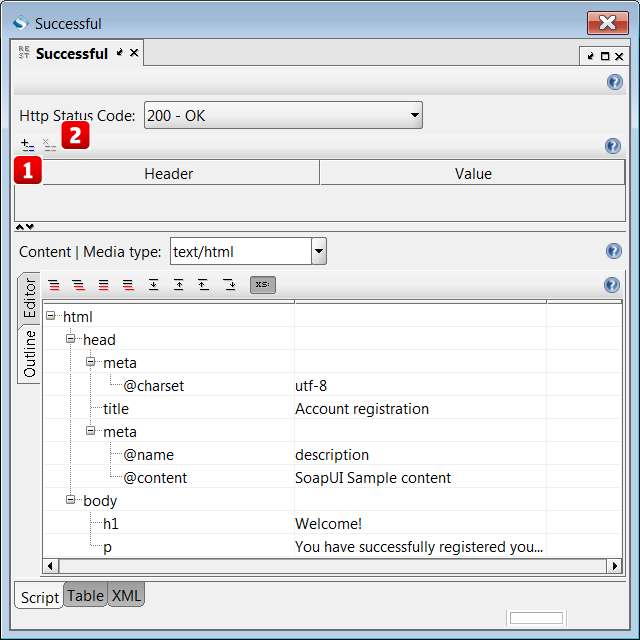The height and width of the screenshot is (640, 640).
Task: Close the Successful window
Action: 607,23
